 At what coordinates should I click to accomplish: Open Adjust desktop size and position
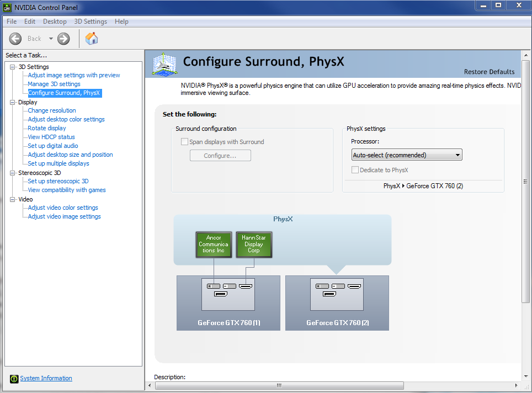tap(70, 155)
